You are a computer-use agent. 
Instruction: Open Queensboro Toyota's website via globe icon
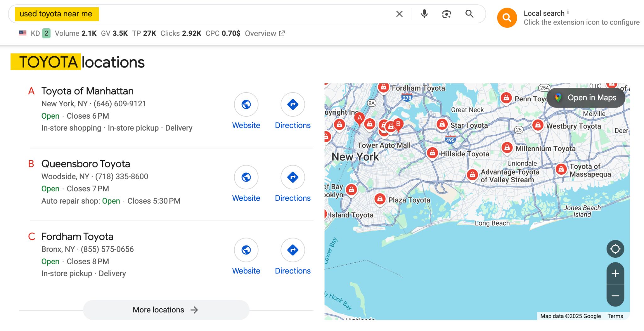coord(246,177)
